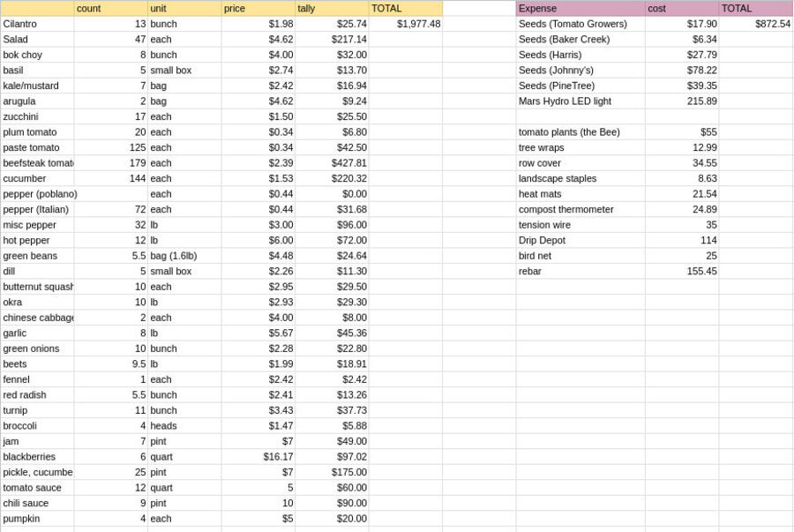The width and height of the screenshot is (794, 532).
Task: Click the "unit" column header cell
Action: coord(184,8)
